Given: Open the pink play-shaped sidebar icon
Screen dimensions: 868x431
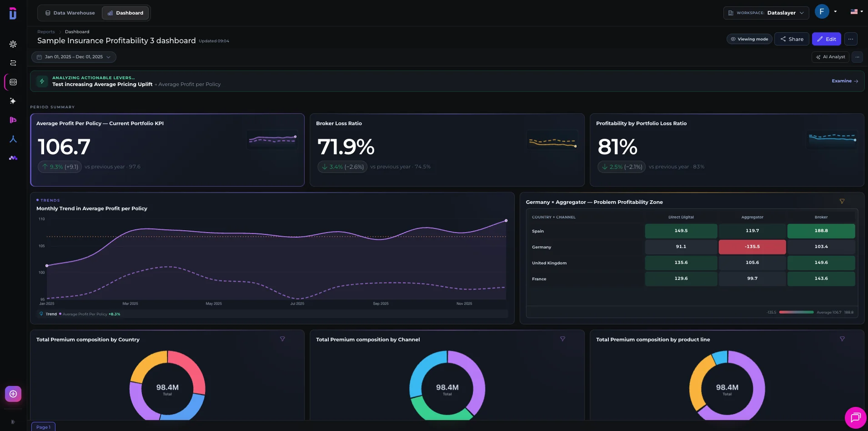Looking at the screenshot, I should tap(13, 120).
